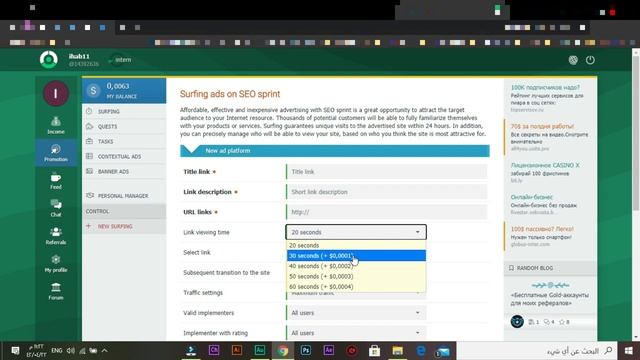This screenshot has width=640, height=360.
Task: Select 50 seconds (+ $0,0003) option
Action: (x=356, y=276)
